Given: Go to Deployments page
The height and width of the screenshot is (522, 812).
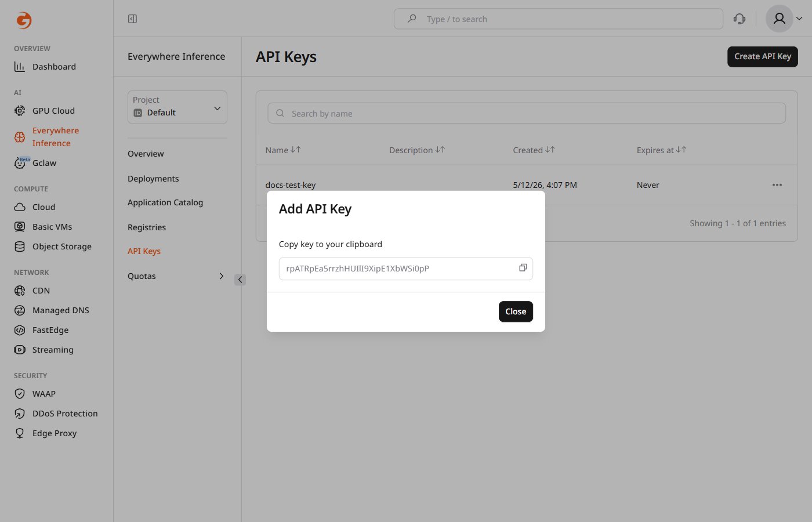Looking at the screenshot, I should tap(153, 179).
